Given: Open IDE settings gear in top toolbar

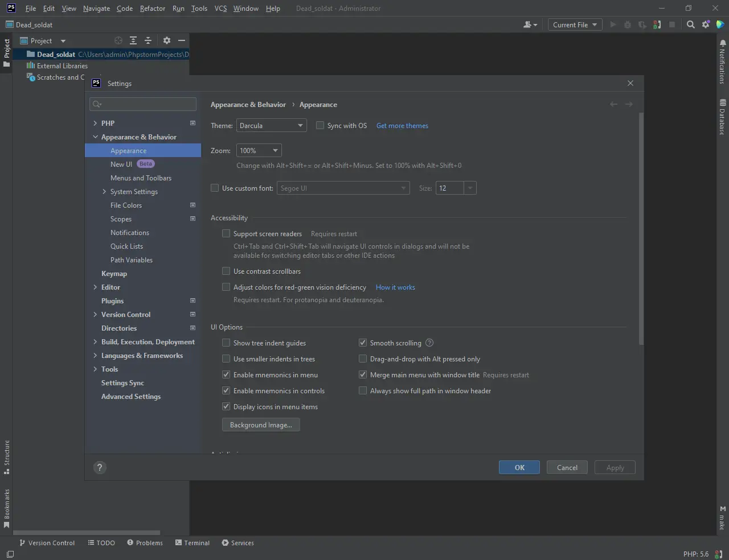Looking at the screenshot, I should [x=706, y=24].
